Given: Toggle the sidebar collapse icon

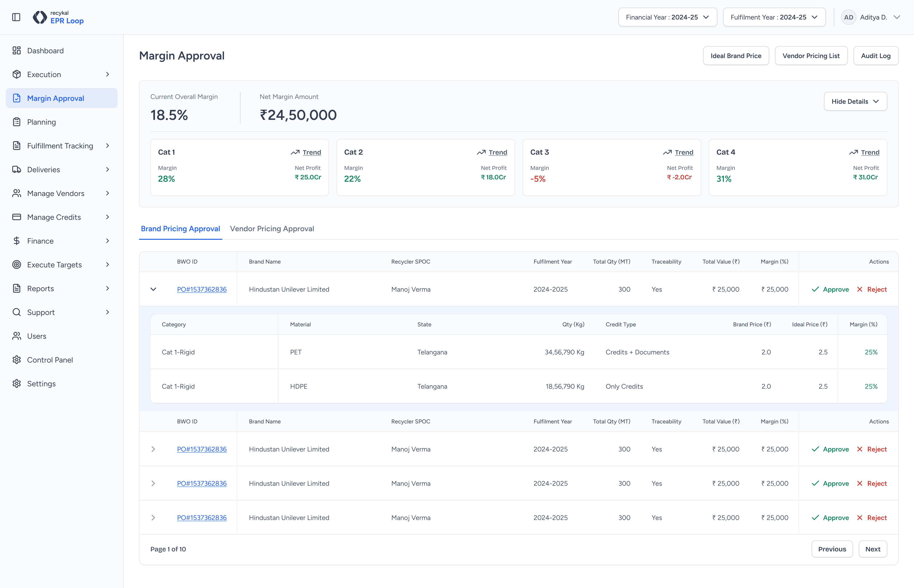Looking at the screenshot, I should click(16, 17).
